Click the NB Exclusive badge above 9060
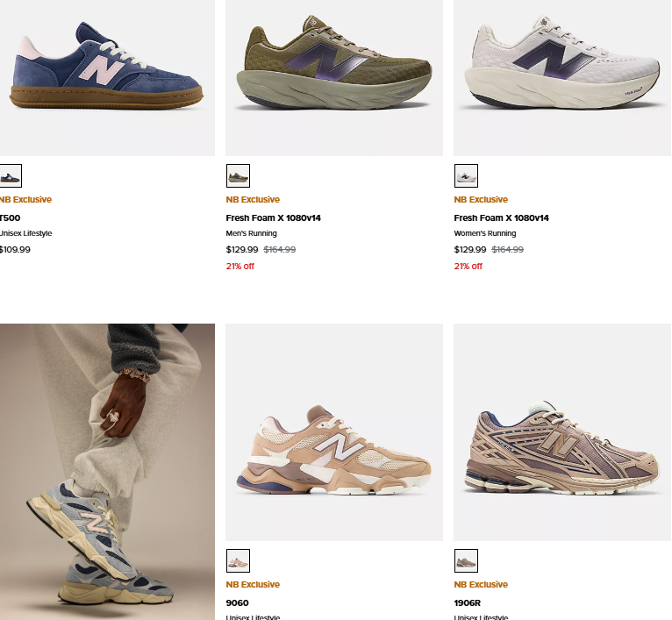This screenshot has width=672, height=620. tap(253, 584)
